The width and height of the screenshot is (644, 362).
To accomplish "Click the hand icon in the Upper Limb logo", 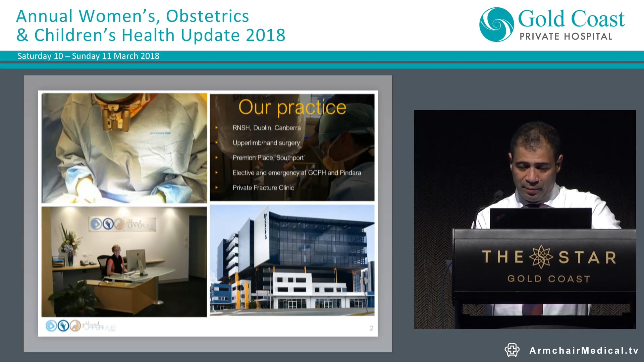I will pos(63,326).
